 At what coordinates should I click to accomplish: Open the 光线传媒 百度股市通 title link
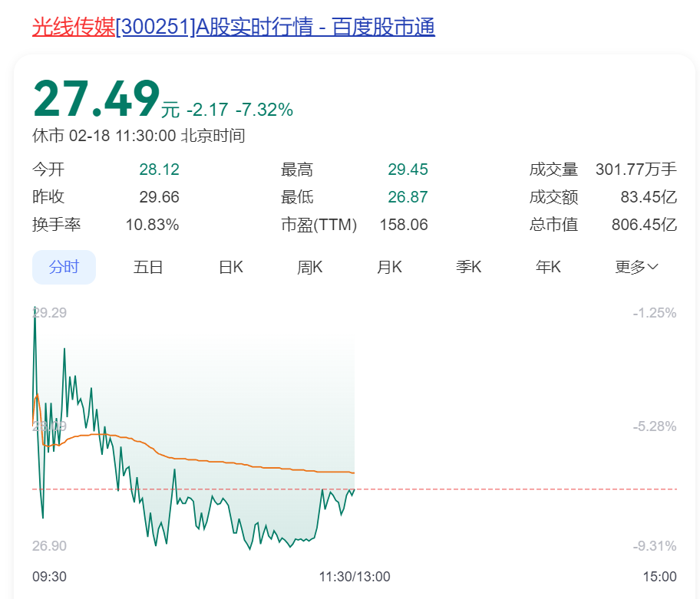[233, 28]
